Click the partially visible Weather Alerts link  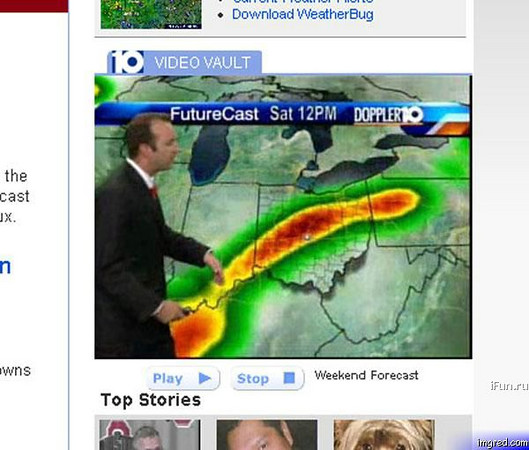[303, 1]
